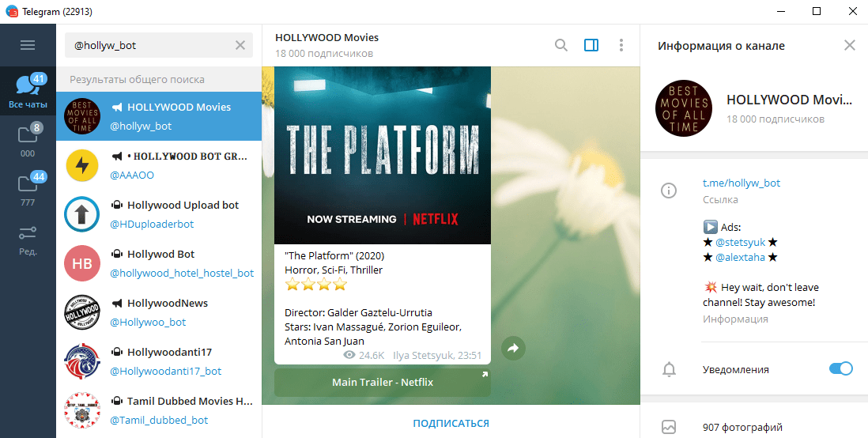Edit folders via Ред. icon
Viewport: 868px width, 438px height.
pyautogui.click(x=28, y=240)
